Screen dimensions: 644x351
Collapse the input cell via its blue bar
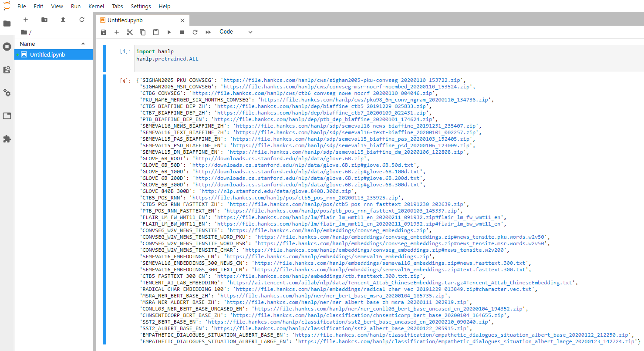click(x=105, y=58)
